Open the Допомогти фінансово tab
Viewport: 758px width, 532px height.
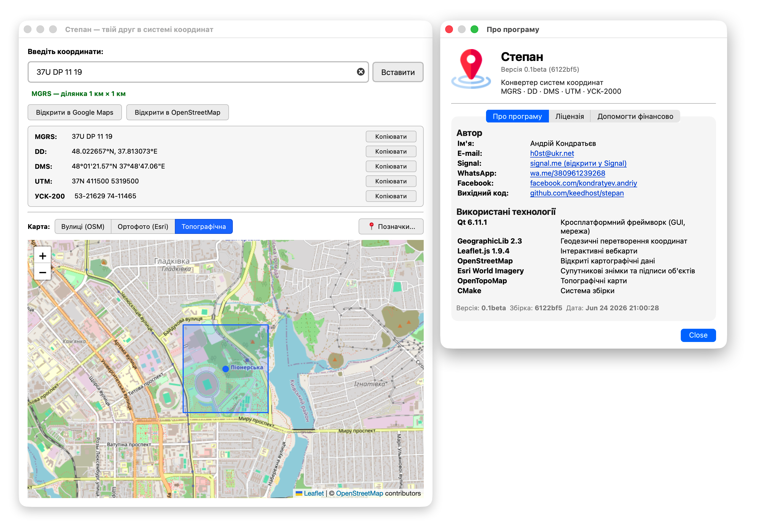(635, 116)
